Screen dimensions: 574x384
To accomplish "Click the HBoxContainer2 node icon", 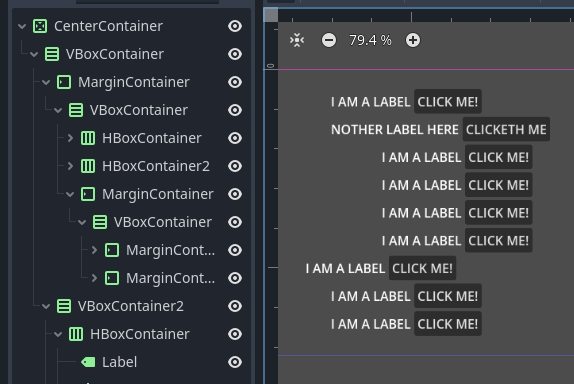I will (x=88, y=166).
